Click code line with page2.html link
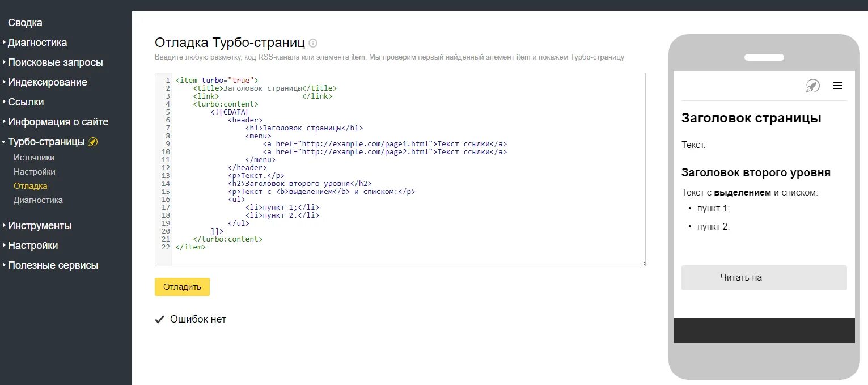 [385, 152]
